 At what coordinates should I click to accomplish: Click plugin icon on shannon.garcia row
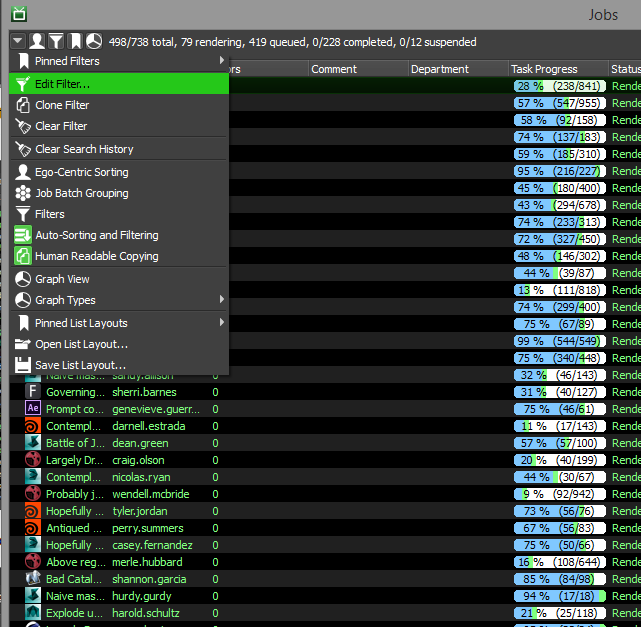(33, 579)
